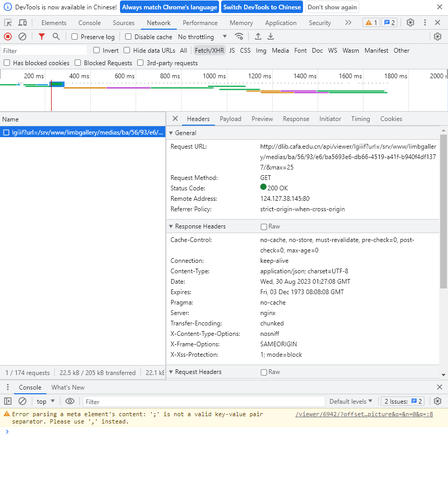The height and width of the screenshot is (484, 448).
Task: Open the Default levels dropdown
Action: coord(350,402)
